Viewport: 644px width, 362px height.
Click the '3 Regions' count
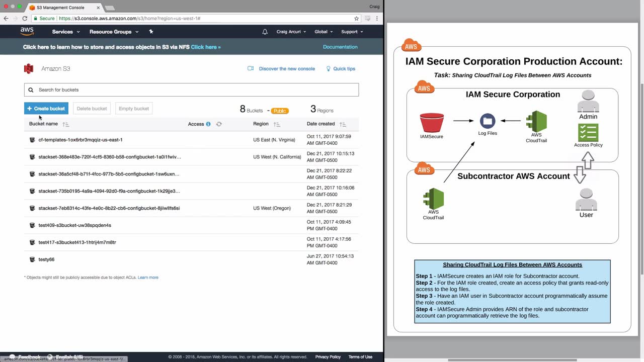(322, 109)
